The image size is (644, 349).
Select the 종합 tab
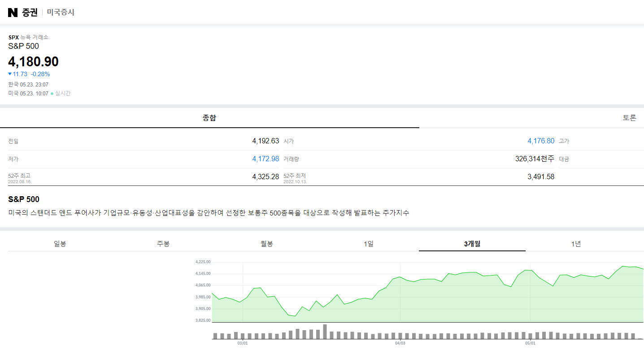tap(209, 118)
